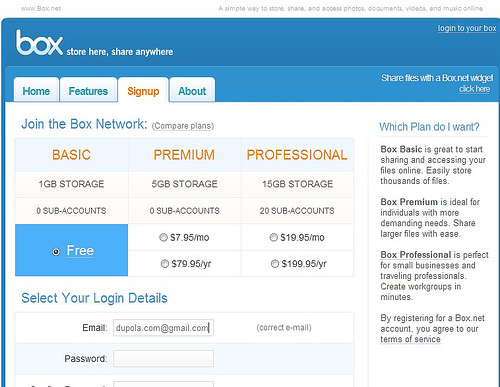
Task: Click the 20 SUB-ACCOUNTS cell
Action: pyautogui.click(x=298, y=211)
